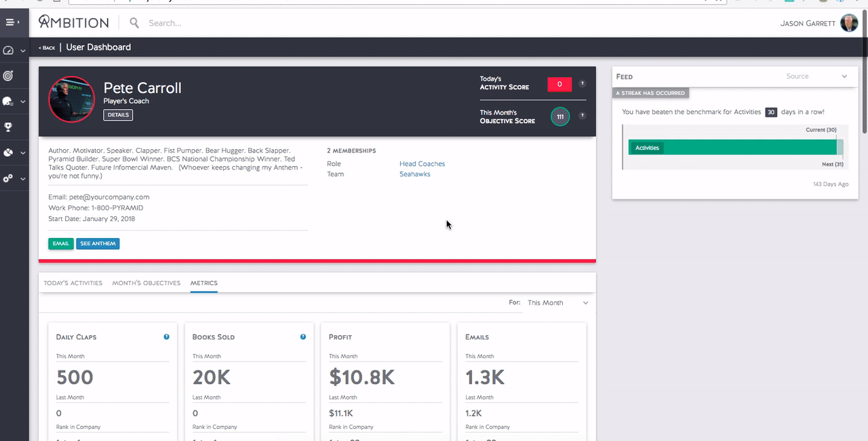The image size is (868, 441).
Task: Click the Feed panel title
Action: (625, 77)
